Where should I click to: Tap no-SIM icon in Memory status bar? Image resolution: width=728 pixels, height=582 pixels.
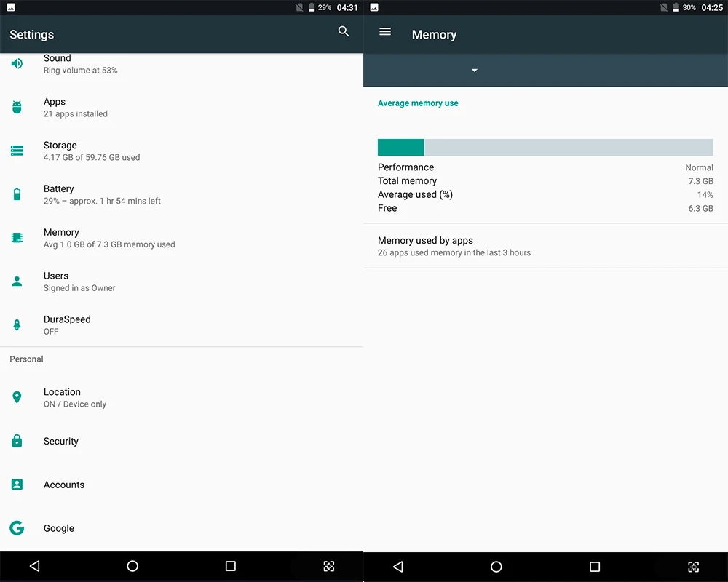click(664, 7)
